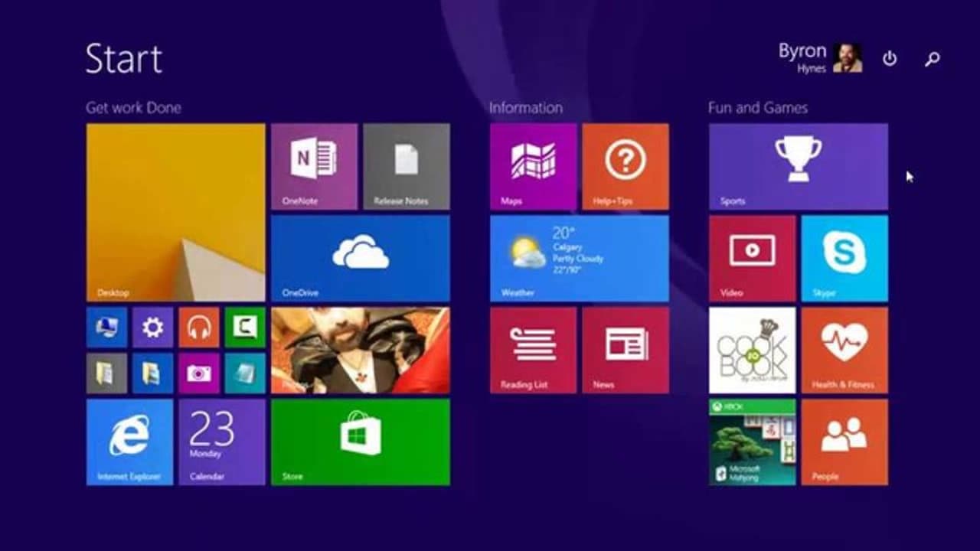Start Skype from its tile
980x551 pixels.
click(x=844, y=258)
